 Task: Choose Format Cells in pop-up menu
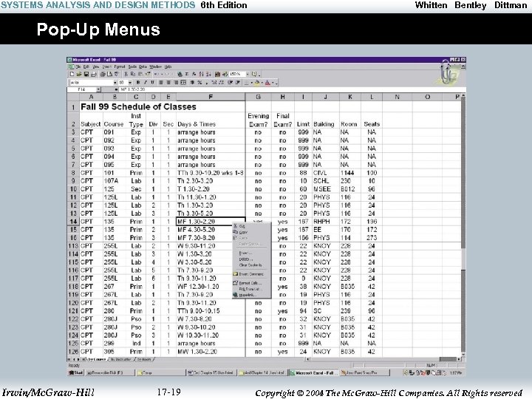tap(252, 282)
